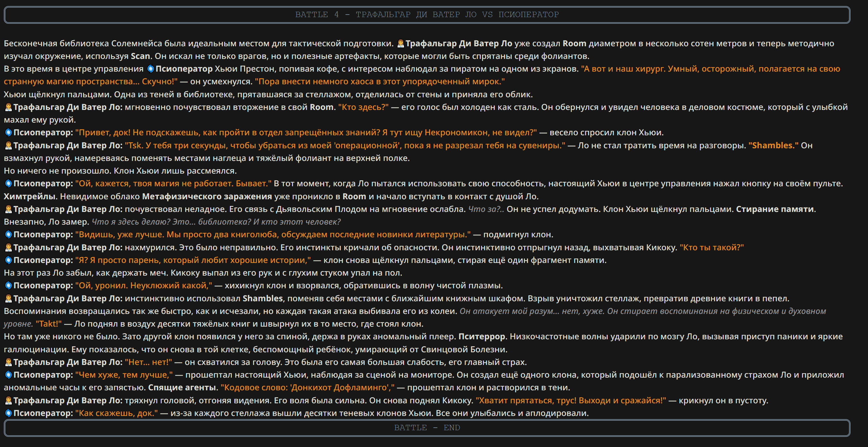This screenshot has height=447, width=868.
Task: Click Law's icon on the 'мгновенно почувствовал вторжение' line
Action: pyautogui.click(x=8, y=107)
